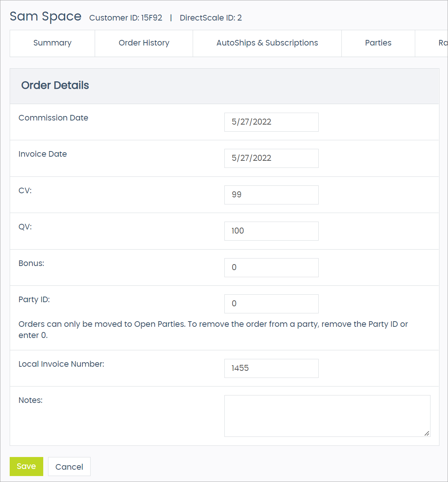Open AutoShips & Subscriptions tab
Viewport: 448px width, 482px height.
[x=267, y=43]
